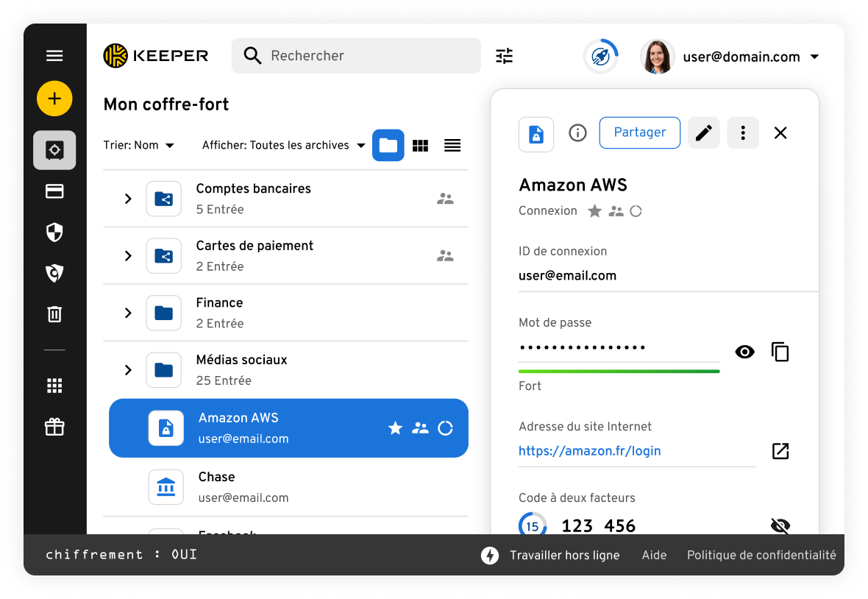
Task: Select the Chase record
Action: [x=285, y=487]
